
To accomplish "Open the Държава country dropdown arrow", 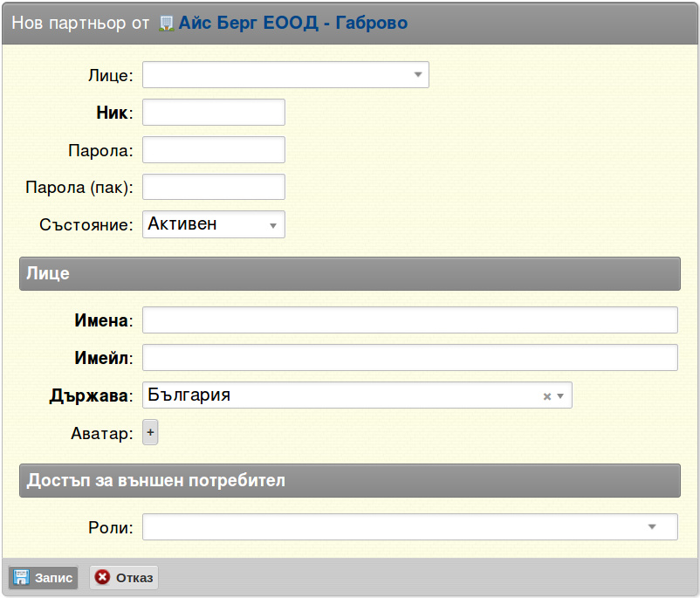I will tap(560, 396).
